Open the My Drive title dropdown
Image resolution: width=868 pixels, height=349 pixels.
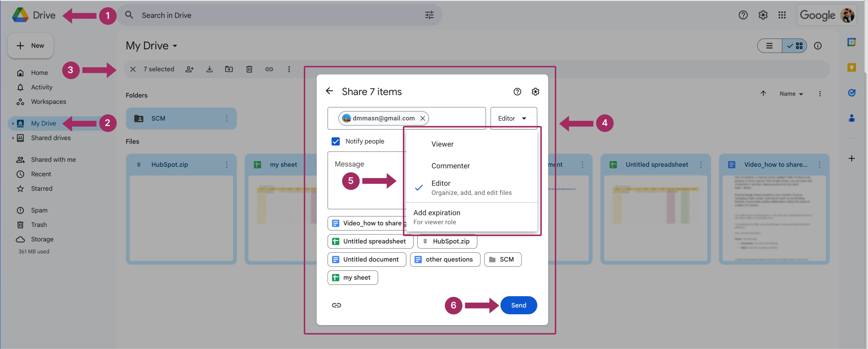pos(152,46)
